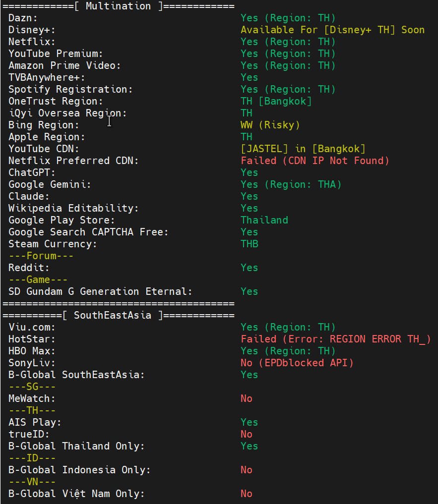Click the 'YouTube Premium:' label
The image size is (438, 504).
click(x=56, y=54)
